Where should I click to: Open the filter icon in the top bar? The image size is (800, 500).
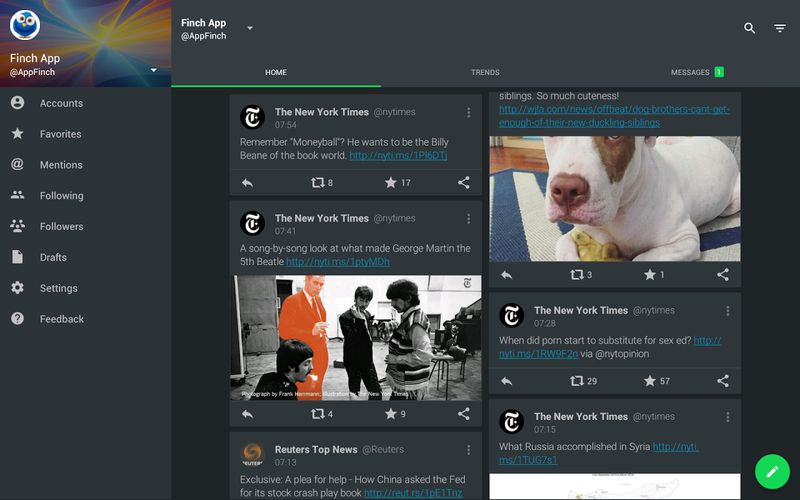click(x=780, y=29)
